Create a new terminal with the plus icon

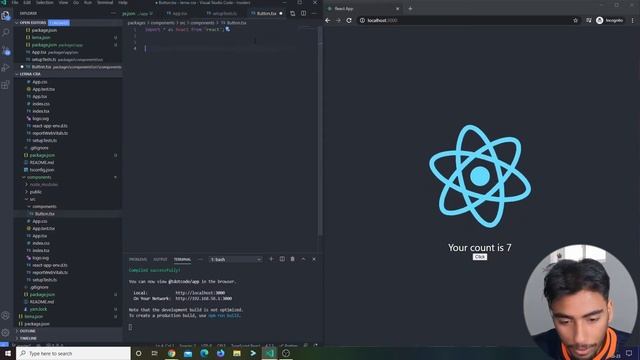271,259
